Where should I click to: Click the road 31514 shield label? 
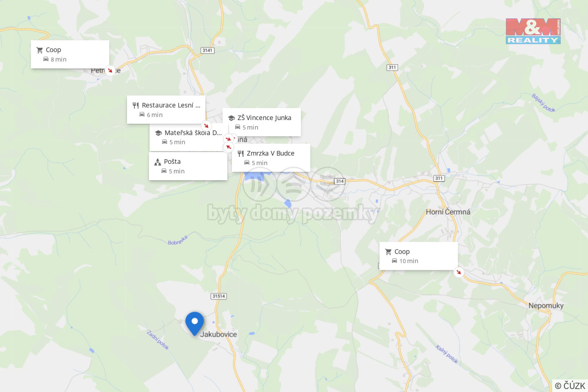tap(219, 296)
